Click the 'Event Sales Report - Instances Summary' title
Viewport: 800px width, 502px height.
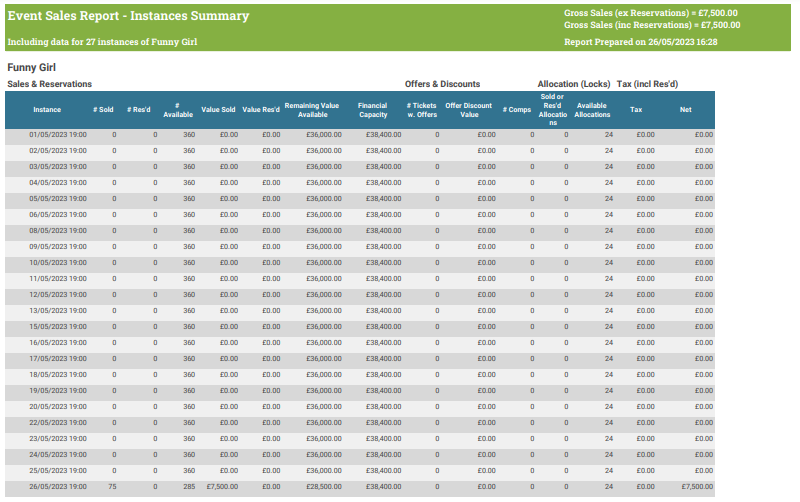click(x=128, y=16)
